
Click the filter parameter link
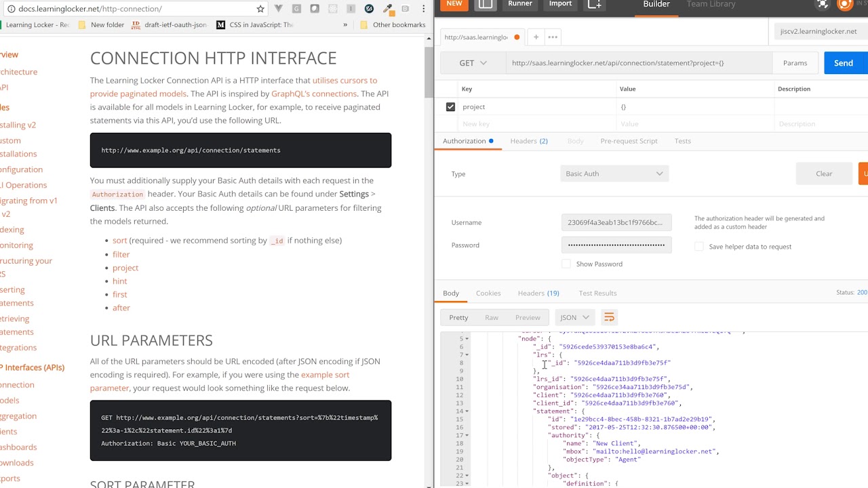[x=121, y=254]
